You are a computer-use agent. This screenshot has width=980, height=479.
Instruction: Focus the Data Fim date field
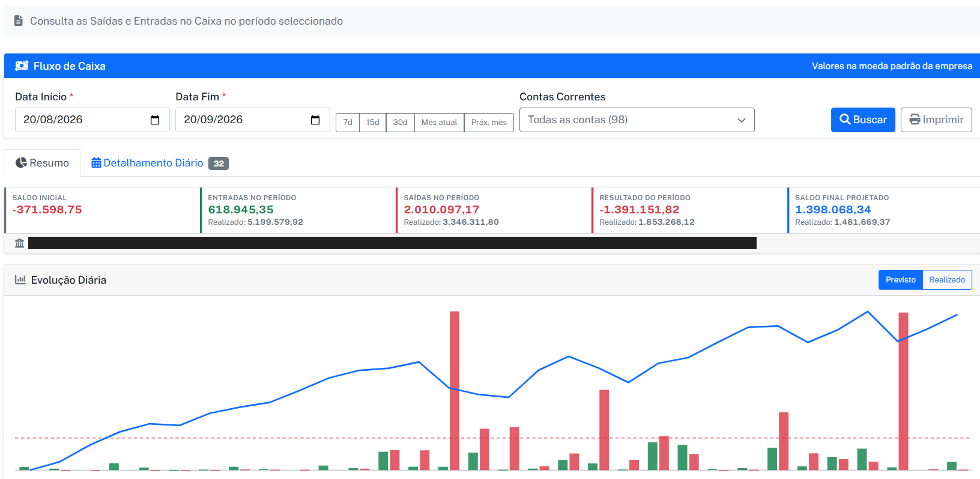coord(253,120)
